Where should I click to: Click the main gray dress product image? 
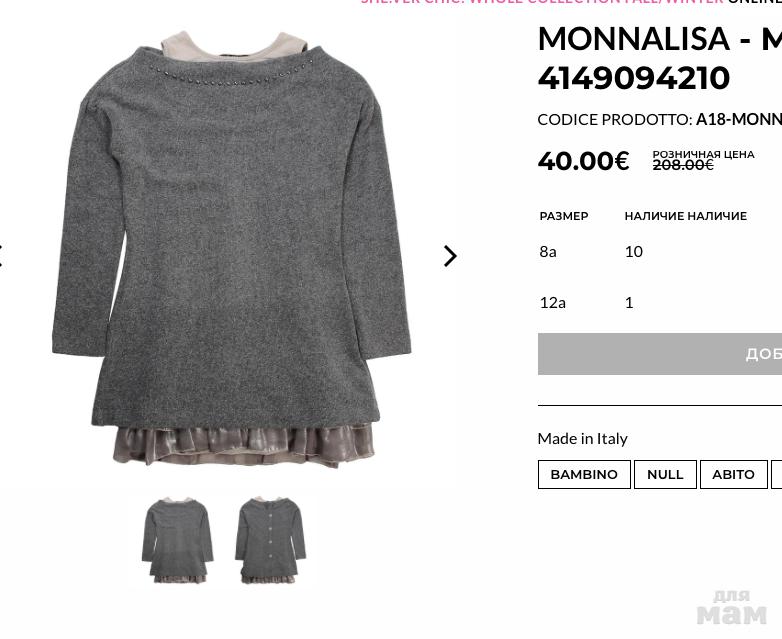[x=232, y=250]
